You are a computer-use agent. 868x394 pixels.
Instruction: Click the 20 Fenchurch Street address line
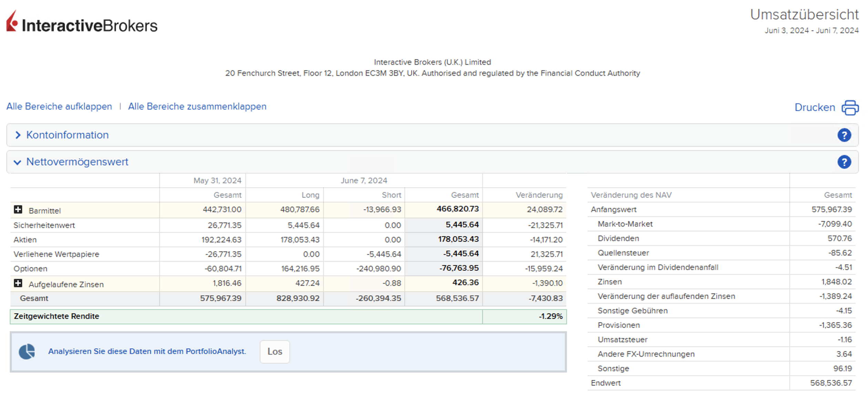(432, 73)
